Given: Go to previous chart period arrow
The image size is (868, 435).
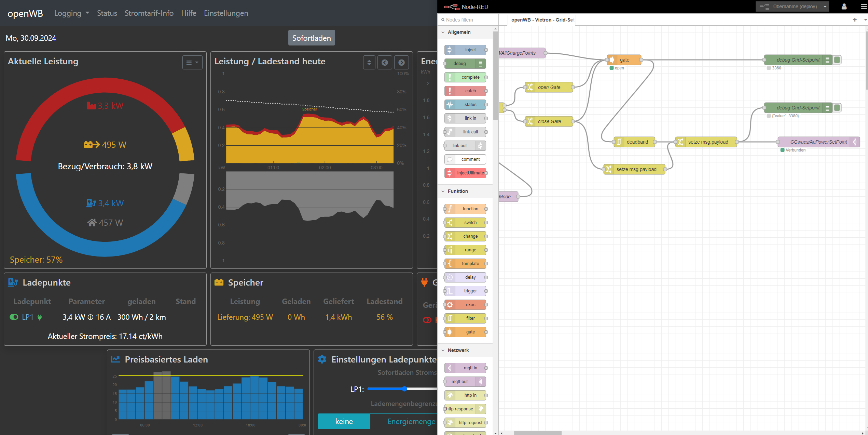Looking at the screenshot, I should 385,63.
